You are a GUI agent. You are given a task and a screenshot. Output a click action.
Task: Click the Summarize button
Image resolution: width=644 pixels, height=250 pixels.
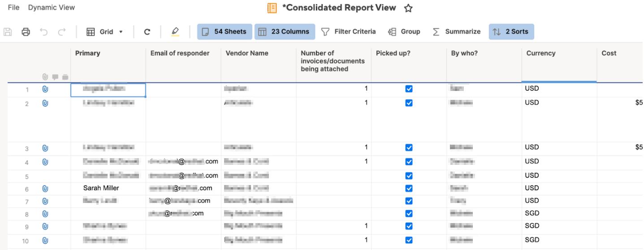point(456,32)
